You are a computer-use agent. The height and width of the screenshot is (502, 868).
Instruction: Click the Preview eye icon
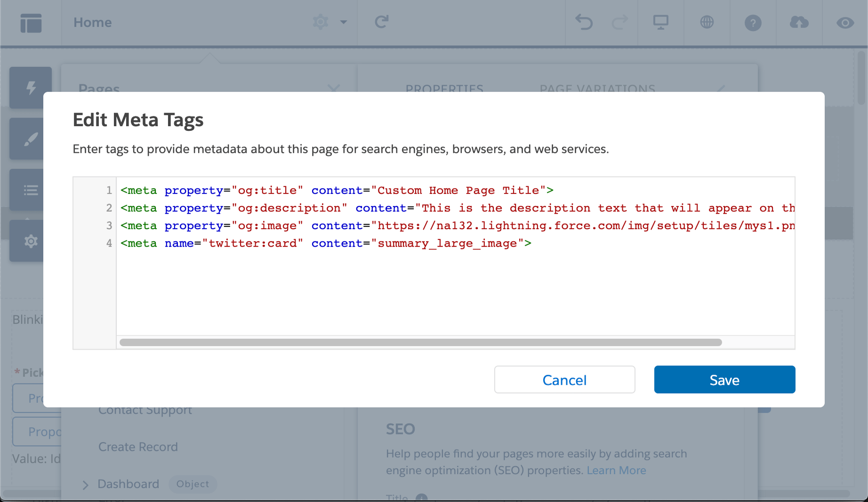(x=845, y=23)
